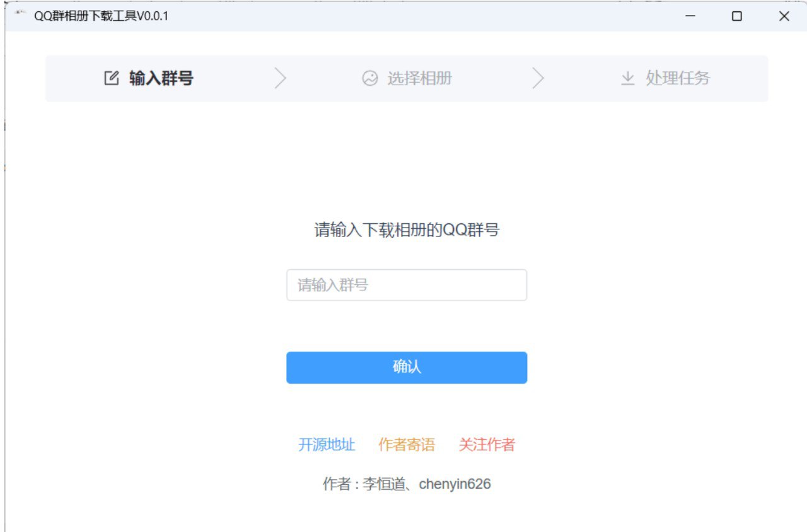The height and width of the screenshot is (532, 807).
Task: Click the chevron arrow after 输入群号
Action: pos(281,79)
